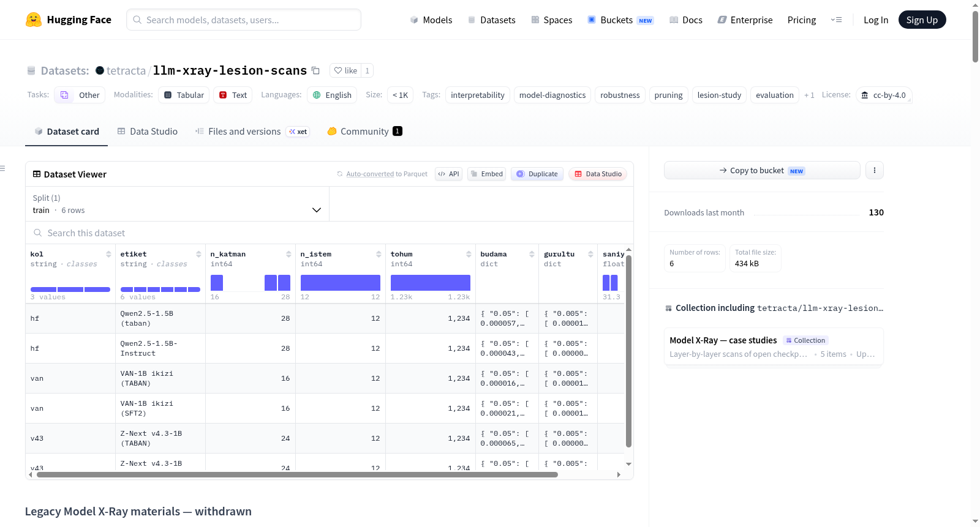Switch to the Dataset card tab

67,132
